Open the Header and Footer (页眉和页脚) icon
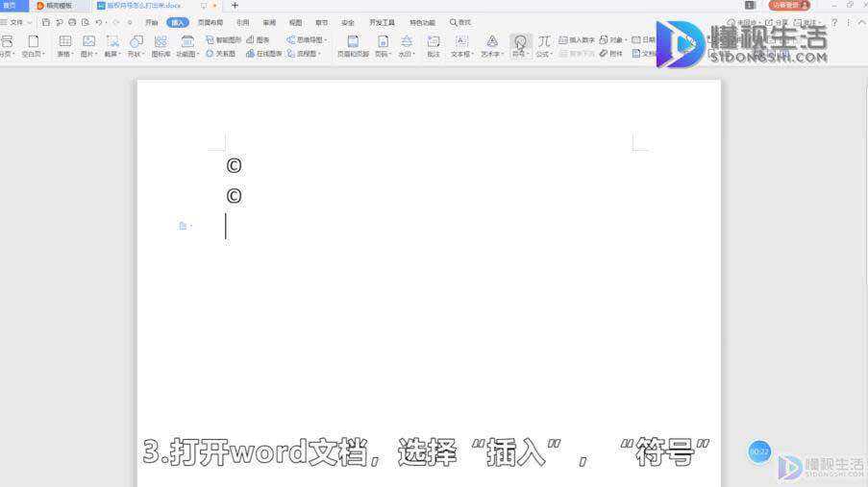Image resolution: width=868 pixels, height=487 pixels. (353, 46)
